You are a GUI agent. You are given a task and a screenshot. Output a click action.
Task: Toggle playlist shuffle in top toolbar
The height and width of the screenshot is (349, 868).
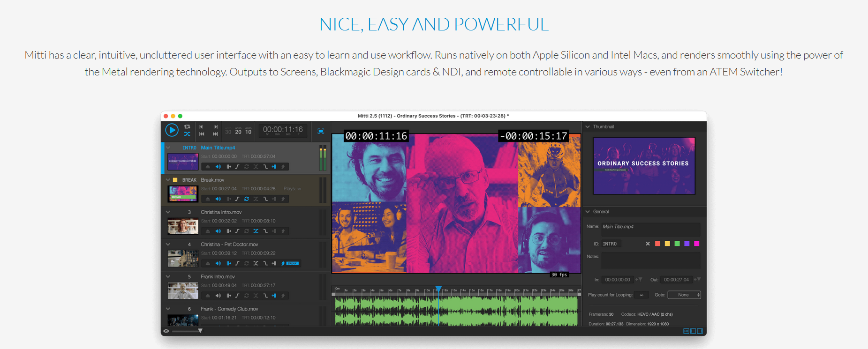187,134
